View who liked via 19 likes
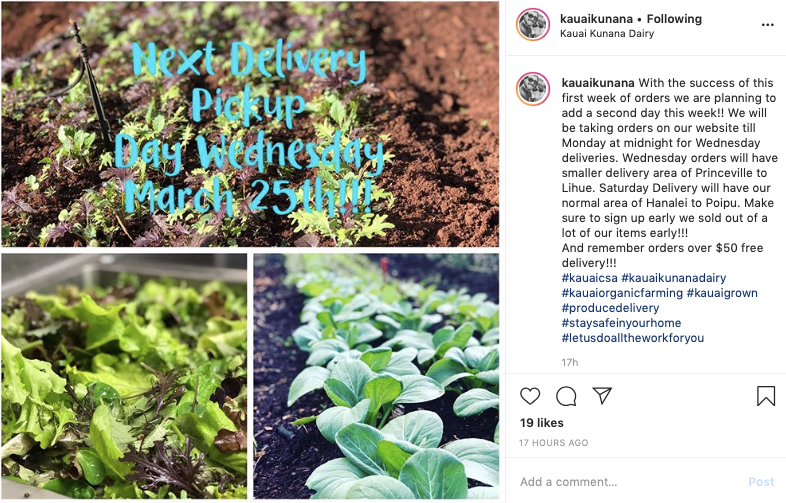This screenshot has width=786, height=503. [541, 423]
